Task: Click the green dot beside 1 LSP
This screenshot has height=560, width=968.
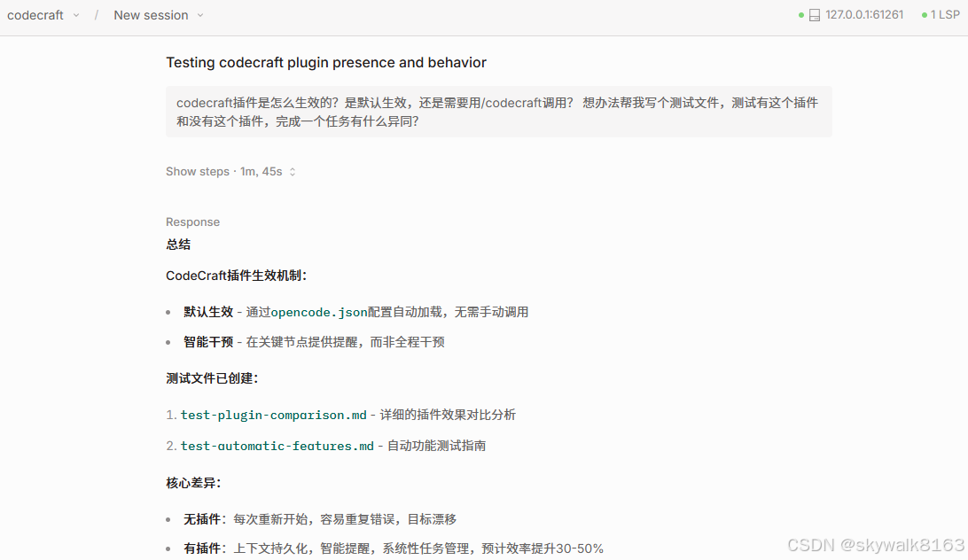Action: tap(925, 15)
